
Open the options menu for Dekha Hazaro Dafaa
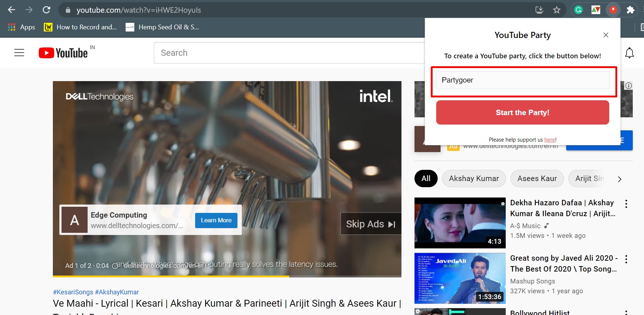pos(626,203)
